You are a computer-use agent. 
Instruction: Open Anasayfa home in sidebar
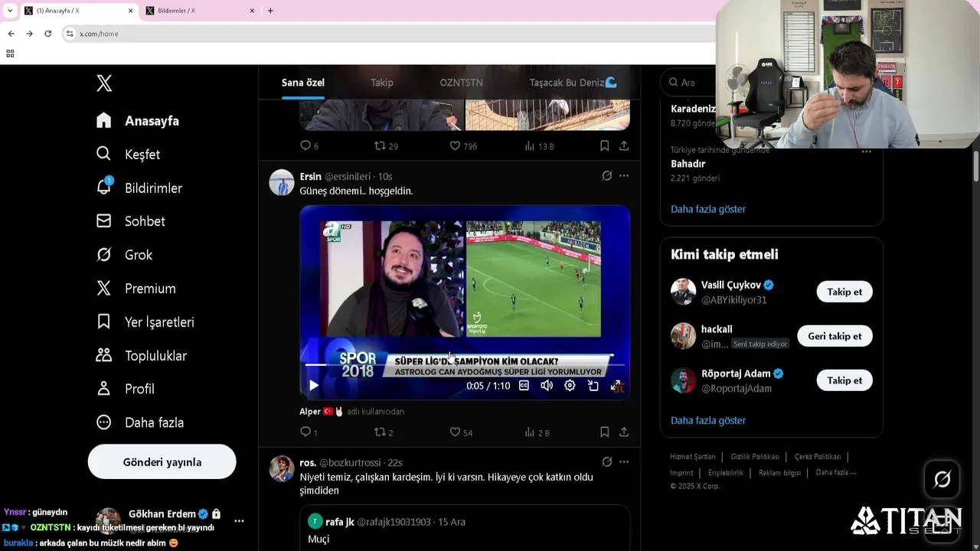point(138,121)
